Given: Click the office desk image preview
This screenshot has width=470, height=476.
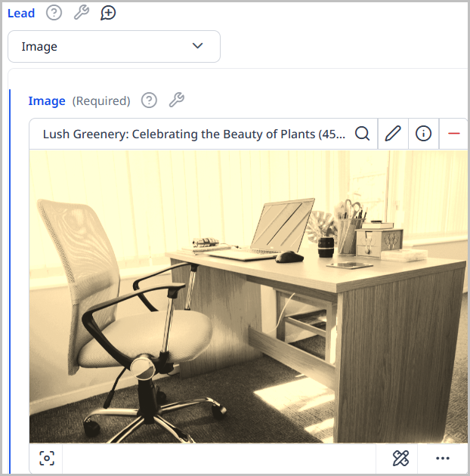Looking at the screenshot, I should 249,297.
